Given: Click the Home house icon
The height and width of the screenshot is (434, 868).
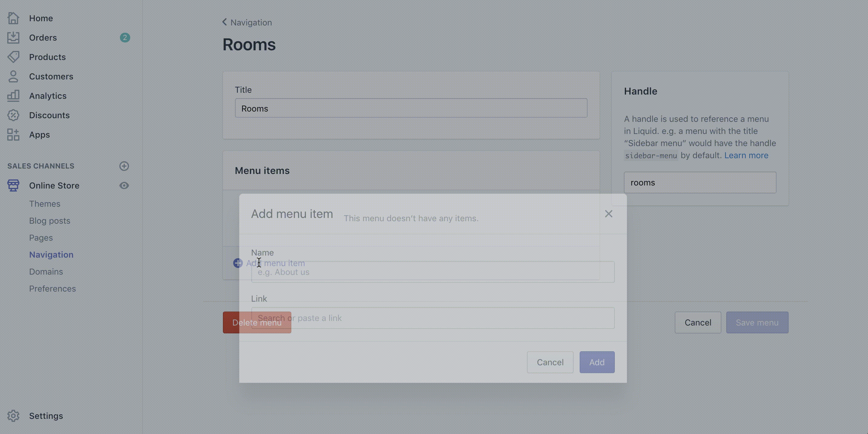Looking at the screenshot, I should 13,18.
